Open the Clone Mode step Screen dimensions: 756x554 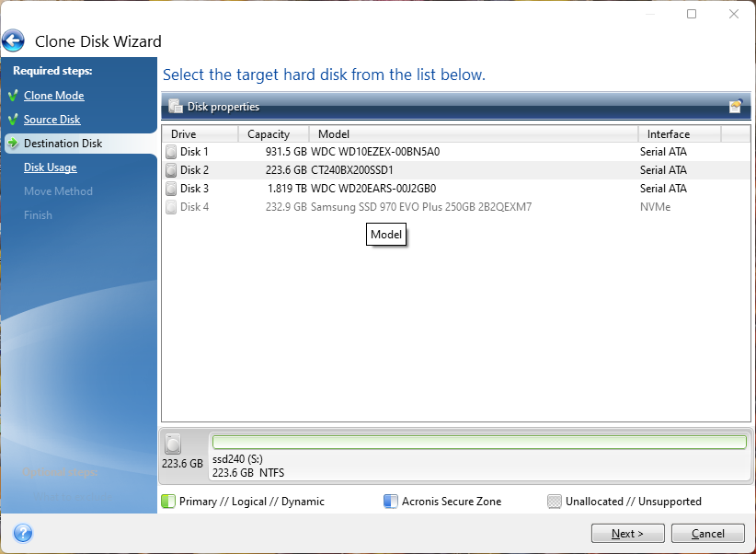coord(54,96)
